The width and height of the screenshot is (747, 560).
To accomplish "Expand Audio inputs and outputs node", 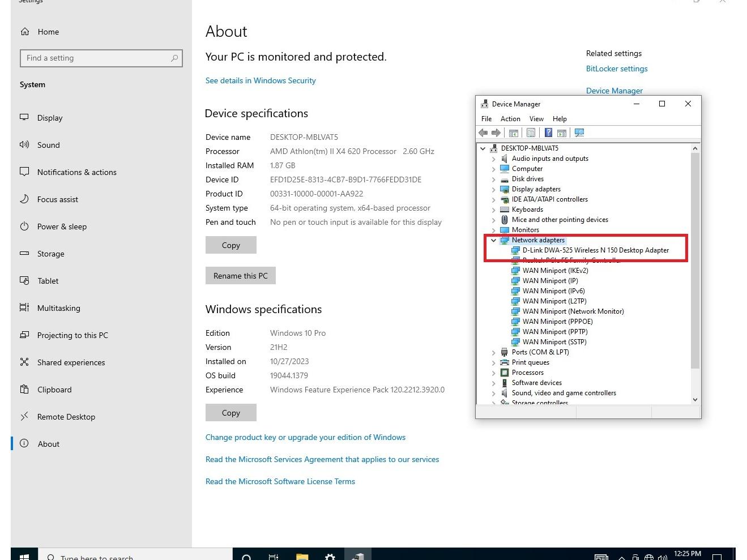I will [494, 159].
